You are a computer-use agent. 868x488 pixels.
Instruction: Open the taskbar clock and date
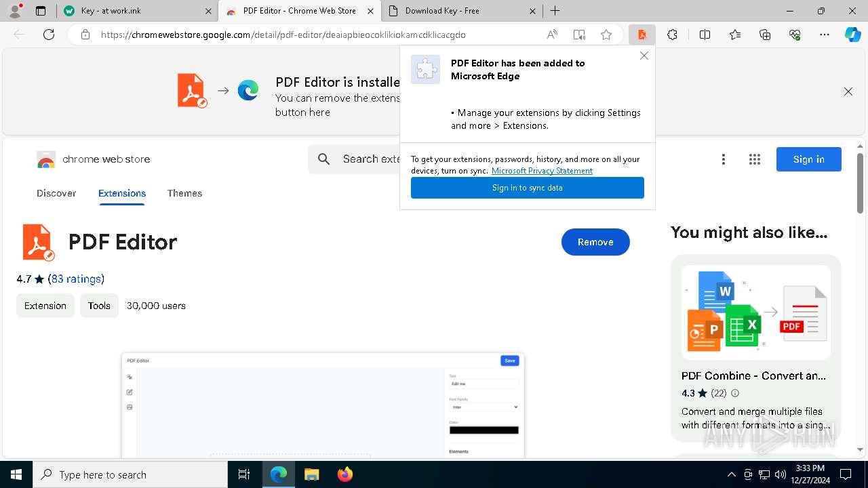[810, 474]
